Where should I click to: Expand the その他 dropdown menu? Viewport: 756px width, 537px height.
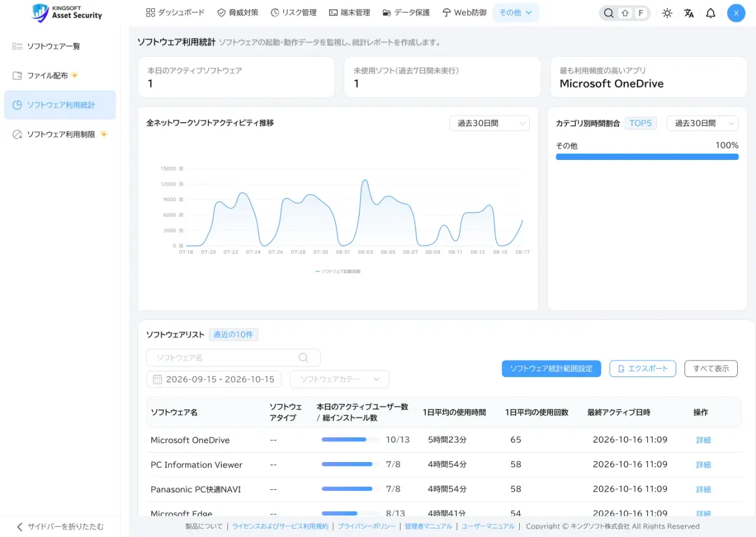tap(516, 12)
